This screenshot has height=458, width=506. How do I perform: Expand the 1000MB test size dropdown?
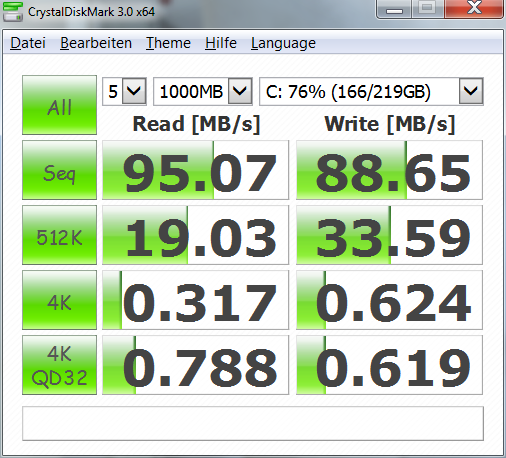click(x=240, y=91)
